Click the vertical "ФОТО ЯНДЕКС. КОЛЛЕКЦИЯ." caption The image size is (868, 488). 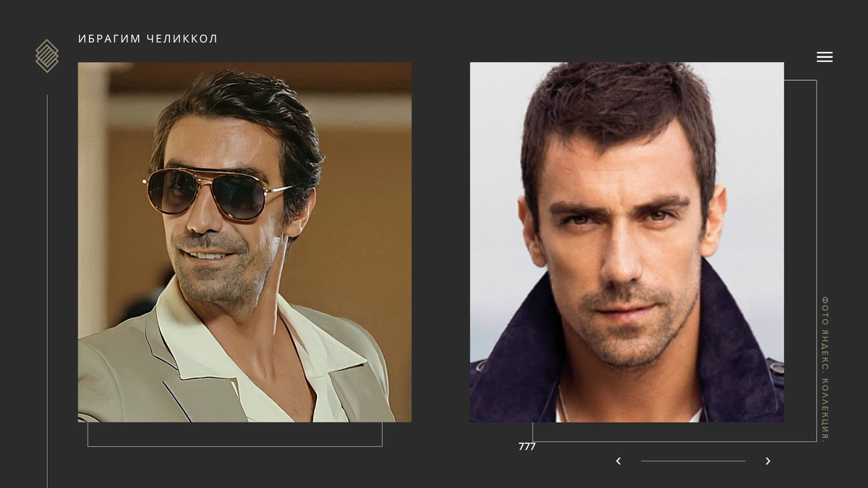click(825, 369)
